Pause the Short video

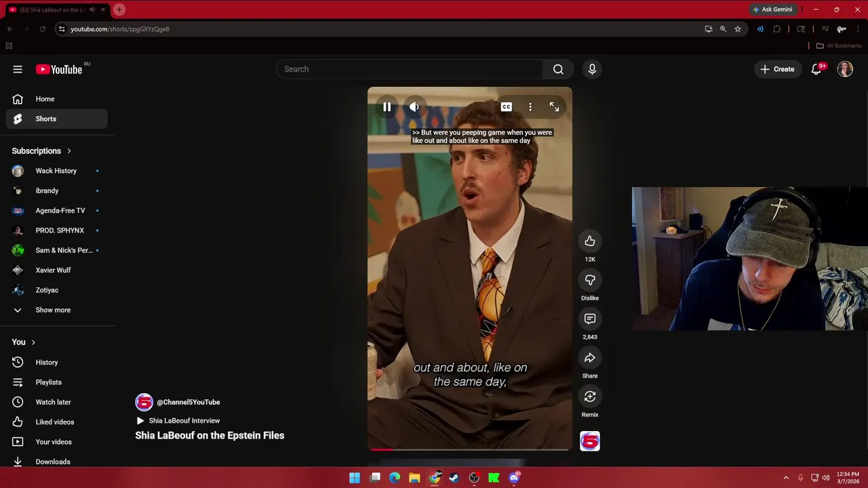point(387,107)
